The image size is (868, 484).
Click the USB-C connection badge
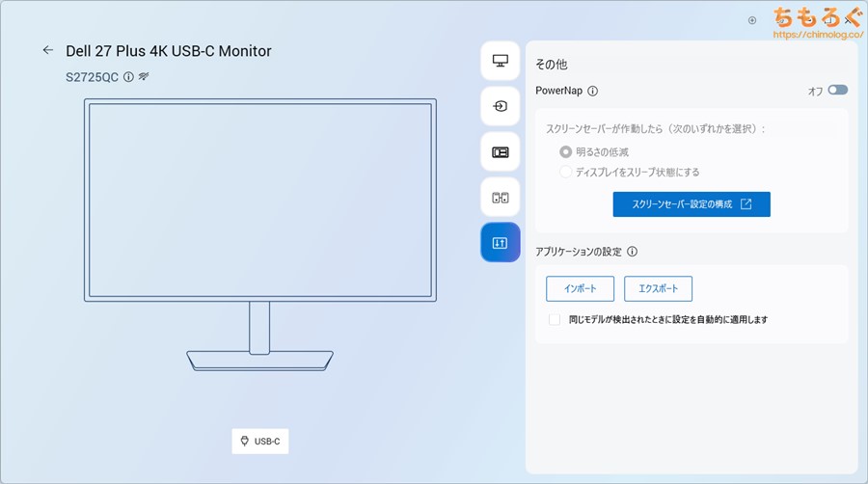tap(259, 442)
